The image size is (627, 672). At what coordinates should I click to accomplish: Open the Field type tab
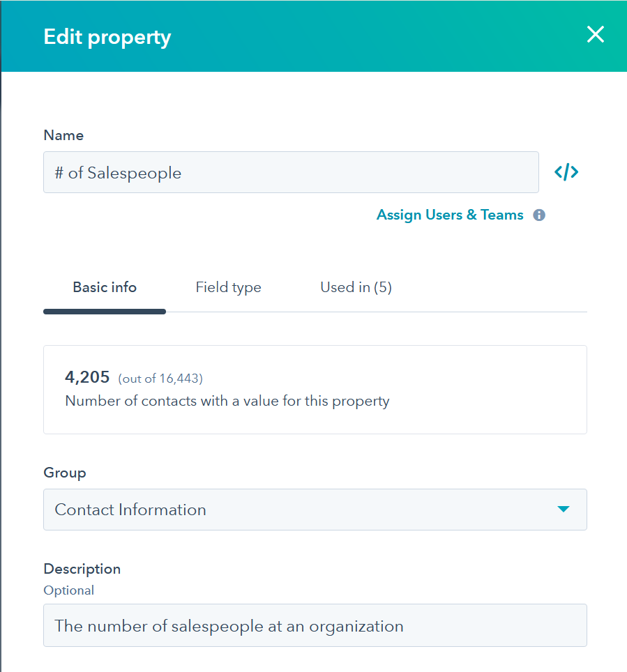[x=228, y=287]
